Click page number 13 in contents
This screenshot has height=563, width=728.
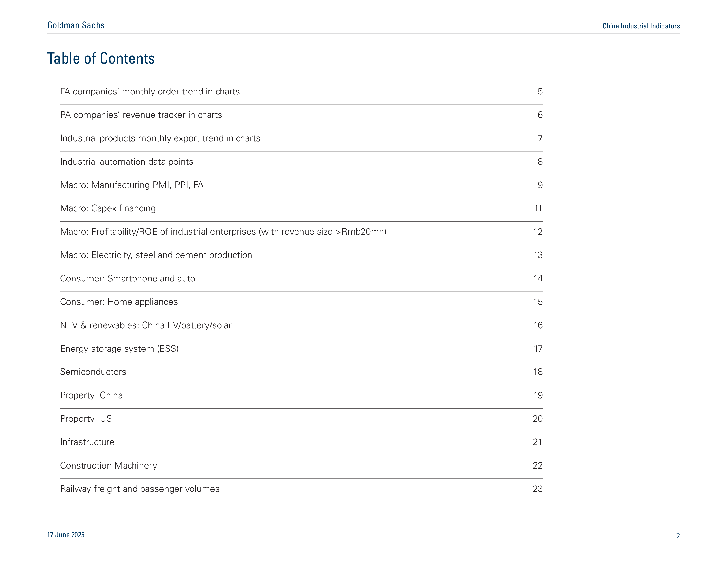point(538,255)
